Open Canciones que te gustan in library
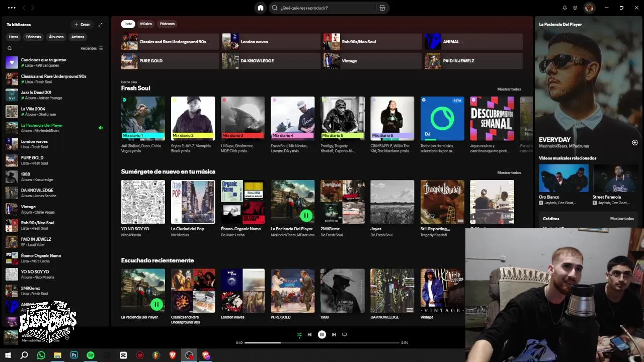Viewport: 644px width, 362px height. pos(55,62)
